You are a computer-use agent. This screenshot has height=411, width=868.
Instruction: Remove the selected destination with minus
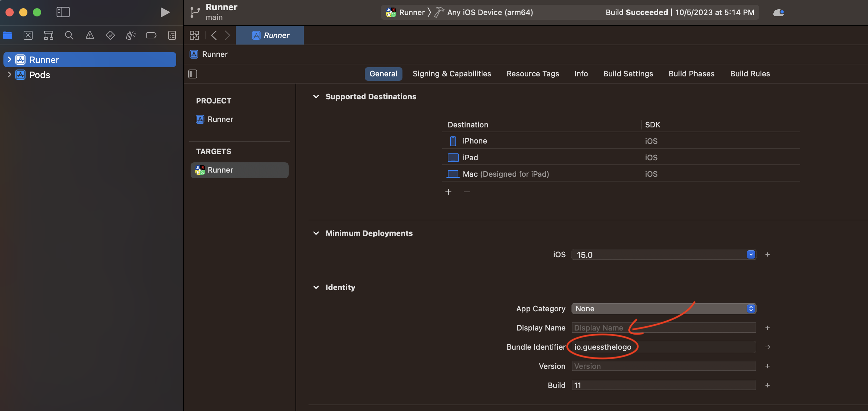467,192
